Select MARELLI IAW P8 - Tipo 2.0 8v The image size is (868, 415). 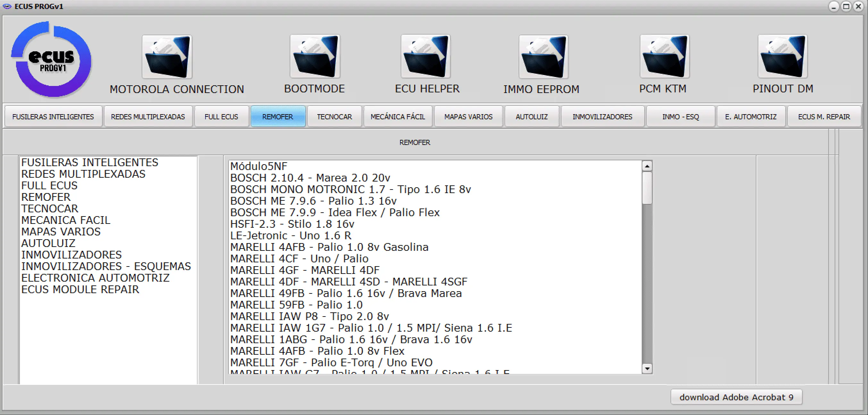click(x=309, y=316)
